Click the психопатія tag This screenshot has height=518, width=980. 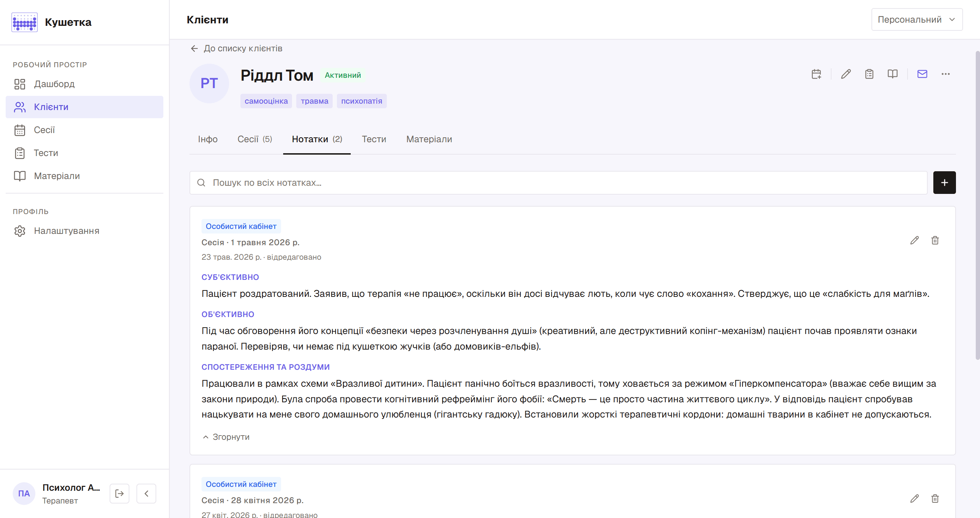(362, 101)
